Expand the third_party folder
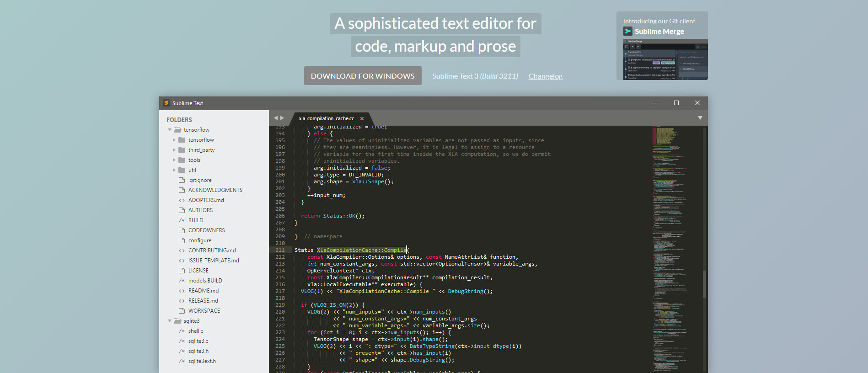 point(174,150)
